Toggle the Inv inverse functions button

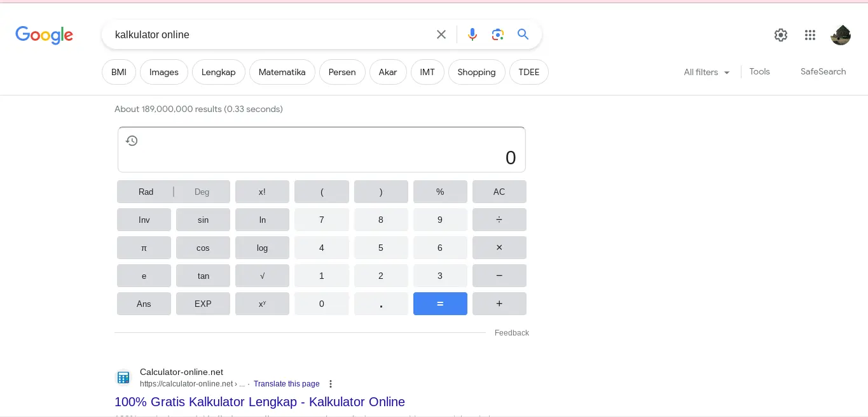144,220
